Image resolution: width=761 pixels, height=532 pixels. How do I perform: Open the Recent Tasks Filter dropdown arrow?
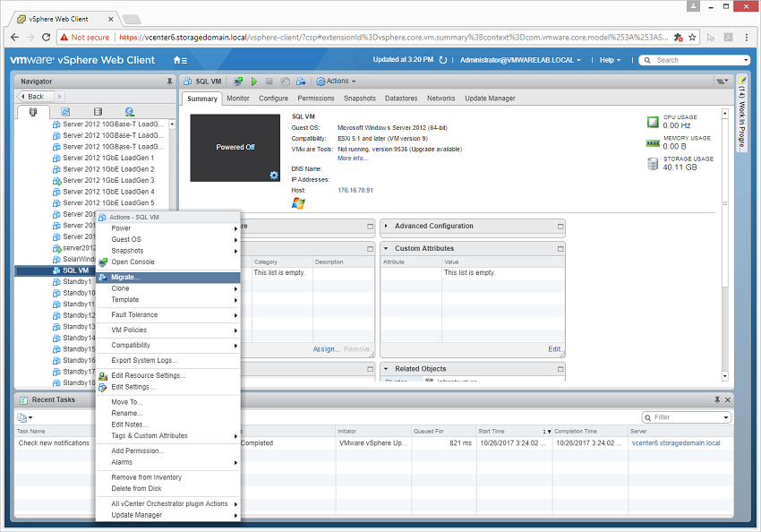coord(727,417)
